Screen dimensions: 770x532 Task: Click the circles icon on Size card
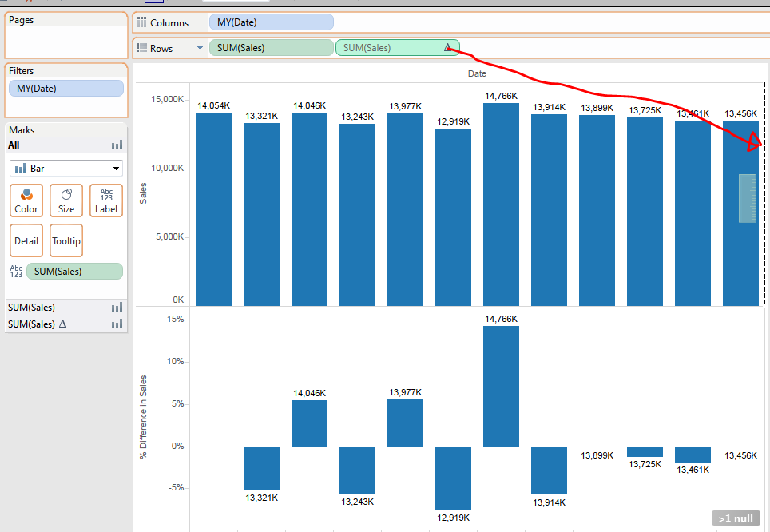tap(66, 194)
